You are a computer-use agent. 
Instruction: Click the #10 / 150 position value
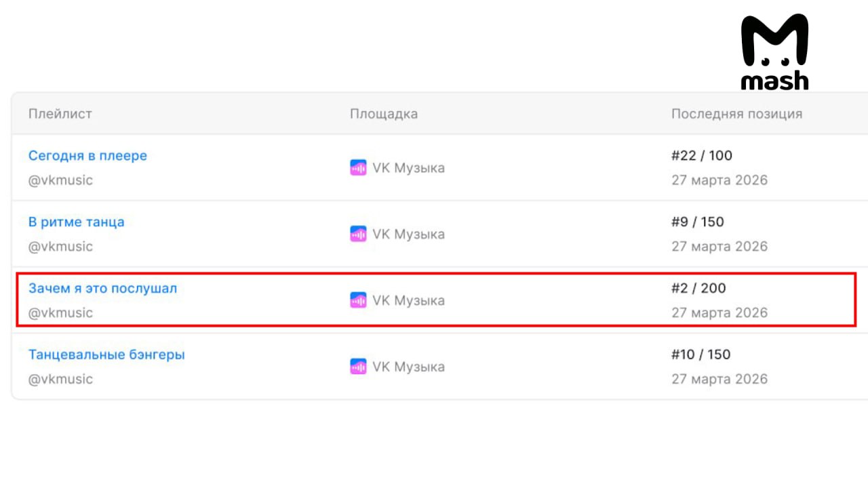pos(701,354)
